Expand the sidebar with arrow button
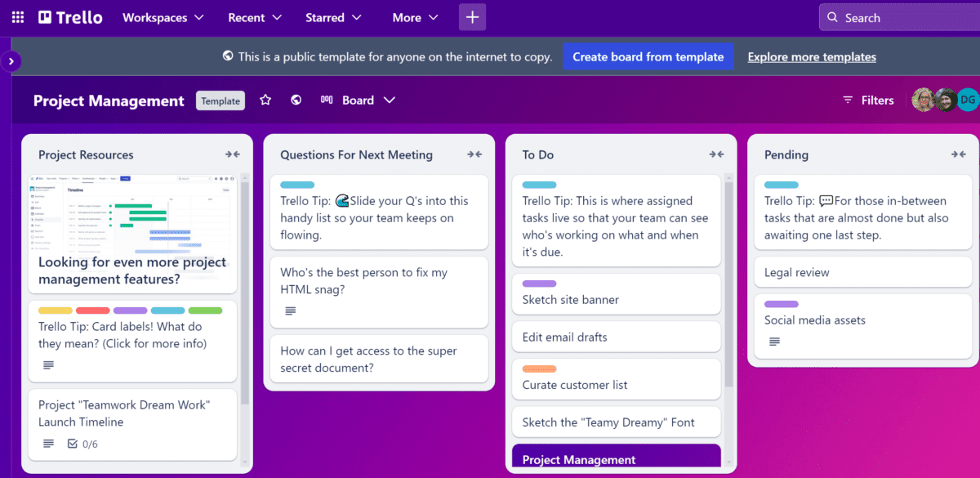Viewport: 980px width, 478px height. click(11, 61)
